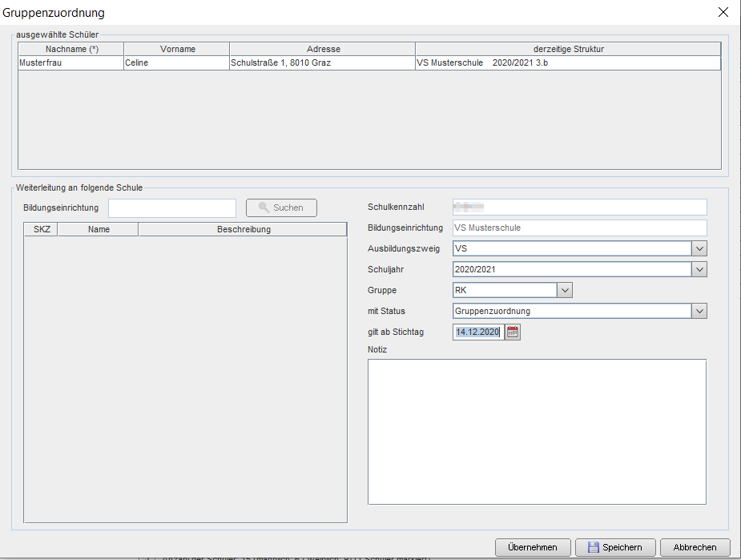Sort by Nachname column header

point(71,49)
